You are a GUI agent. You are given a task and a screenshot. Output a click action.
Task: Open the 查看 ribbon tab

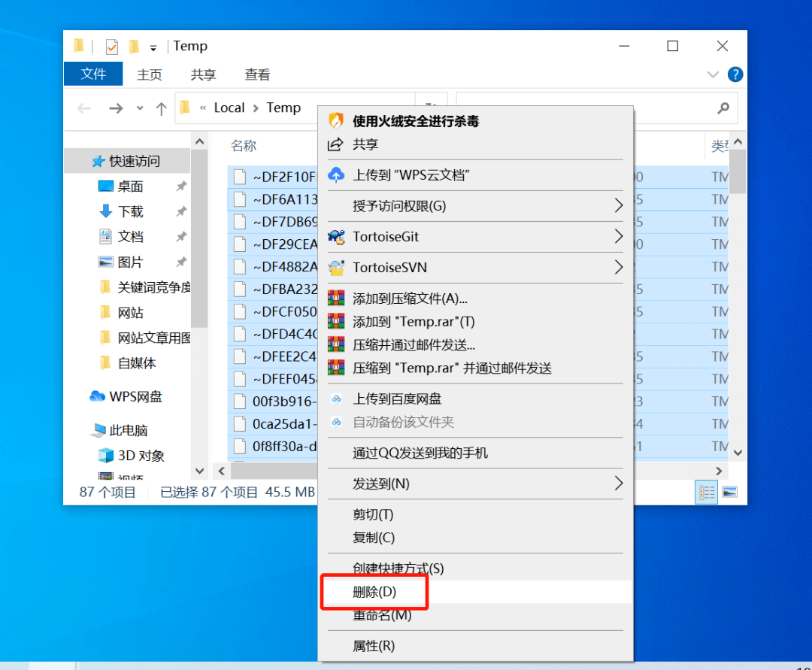[x=257, y=74]
